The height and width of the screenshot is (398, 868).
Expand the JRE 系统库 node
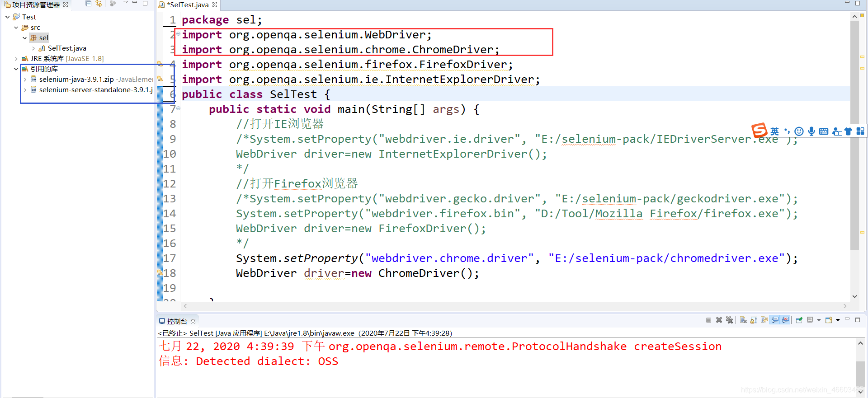(x=16, y=59)
